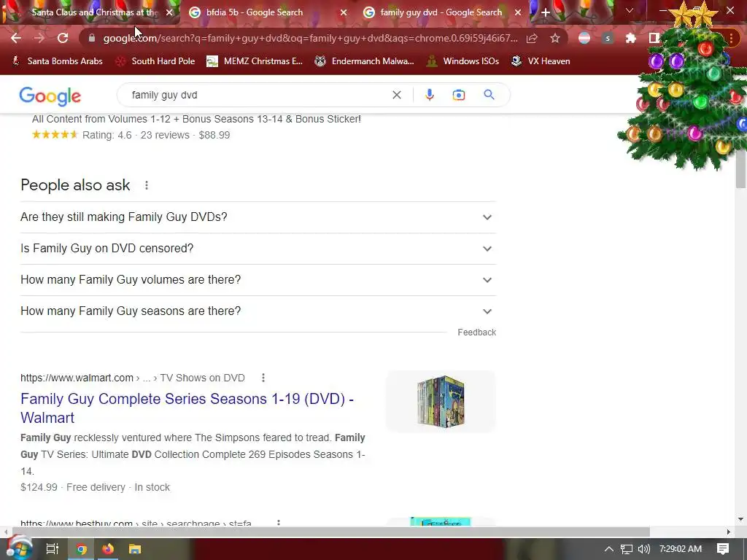747x560 pixels.
Task: Open more options for Best Buy result
Action: [x=279, y=524]
